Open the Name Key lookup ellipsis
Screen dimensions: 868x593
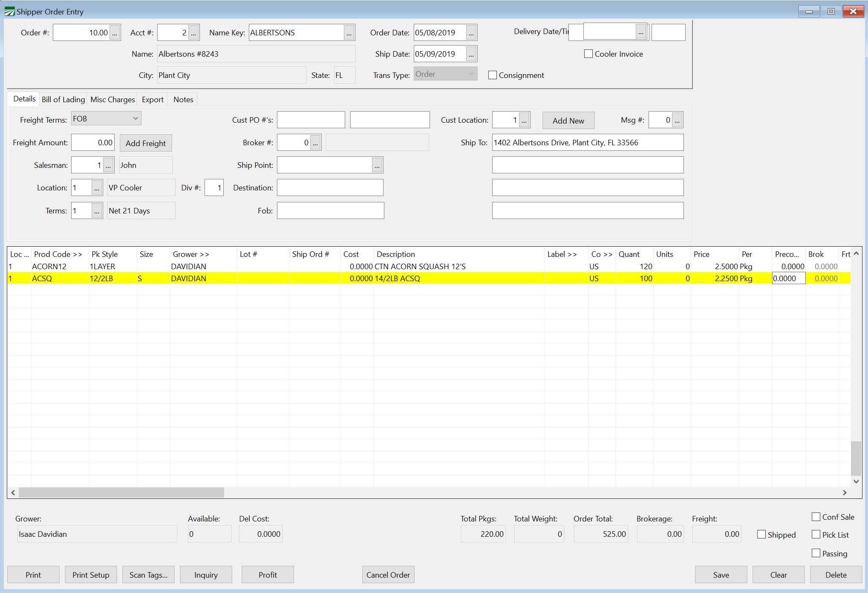349,32
